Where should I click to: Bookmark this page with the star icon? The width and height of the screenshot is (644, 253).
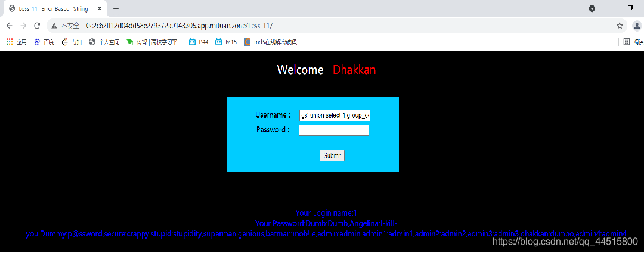(x=620, y=26)
